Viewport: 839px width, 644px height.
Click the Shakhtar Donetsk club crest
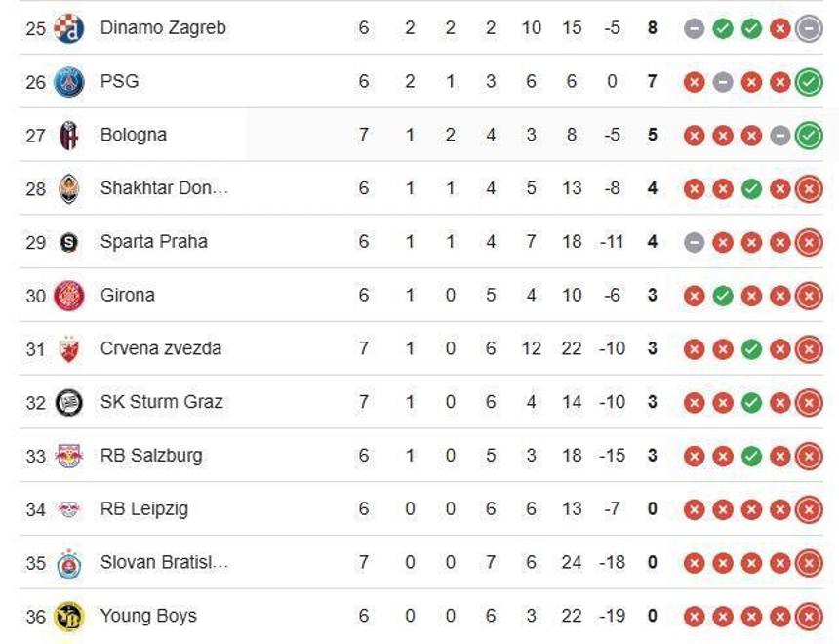click(x=69, y=188)
